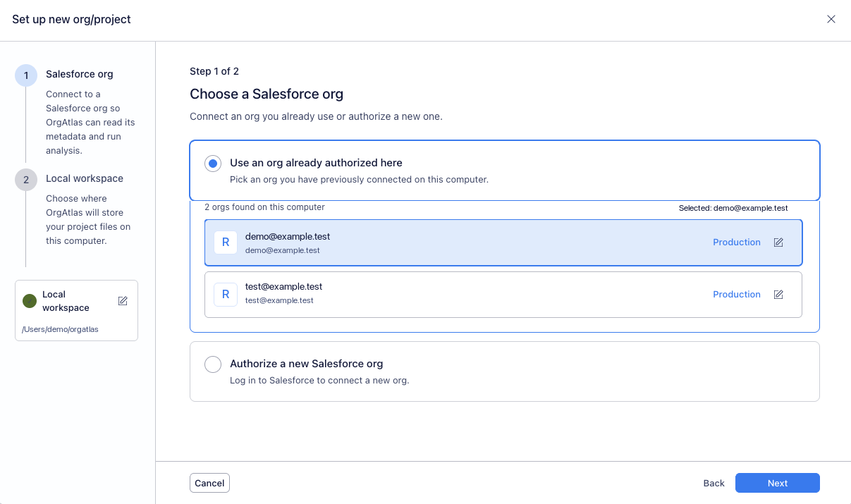Screen dimensions: 851x504
Task: Click 'Selected: demo@example.test' text
Action: click(733, 208)
